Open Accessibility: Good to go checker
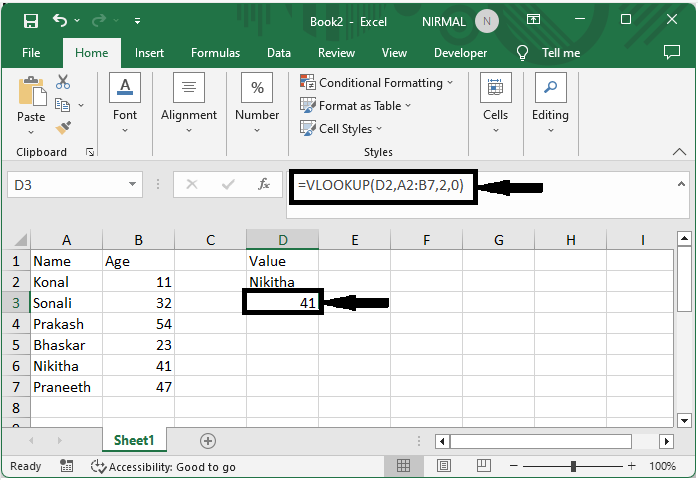Screen dimensions: 698x480 163,467
